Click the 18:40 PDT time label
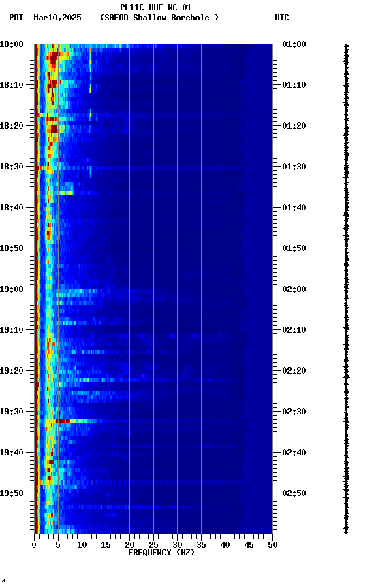376x588 pixels. tap(12, 208)
